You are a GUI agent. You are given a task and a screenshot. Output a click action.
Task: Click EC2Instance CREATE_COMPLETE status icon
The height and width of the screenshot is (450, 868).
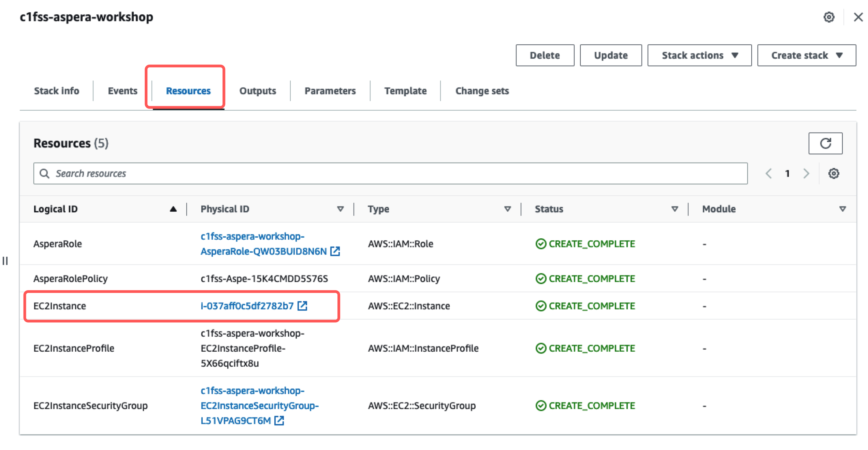(541, 306)
